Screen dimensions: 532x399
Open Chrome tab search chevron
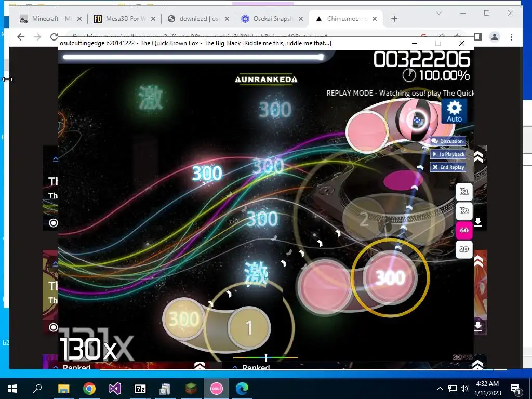[x=438, y=13]
